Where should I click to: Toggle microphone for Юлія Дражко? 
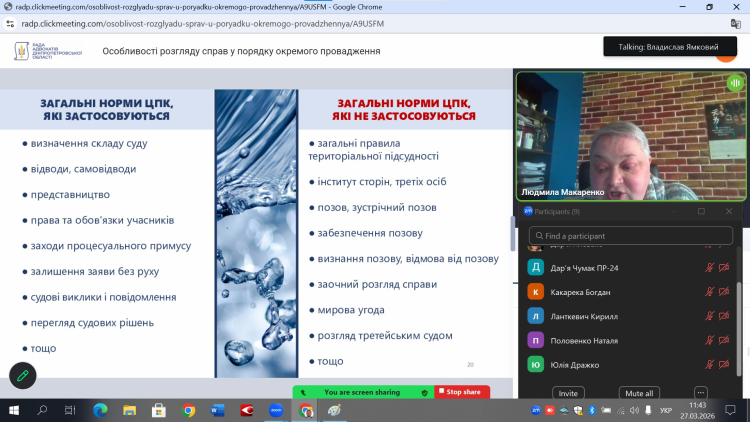click(710, 364)
